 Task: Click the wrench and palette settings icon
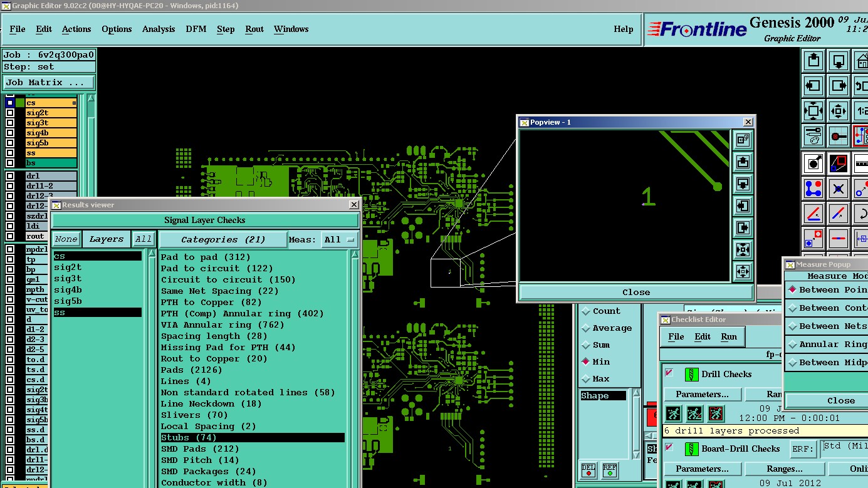pos(813,135)
